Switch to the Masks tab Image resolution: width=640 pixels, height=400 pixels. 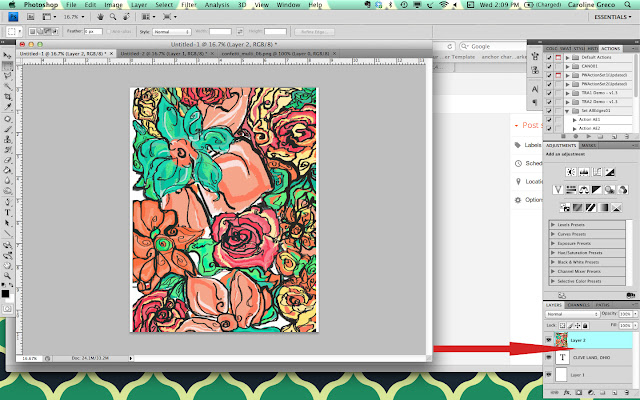(x=589, y=145)
